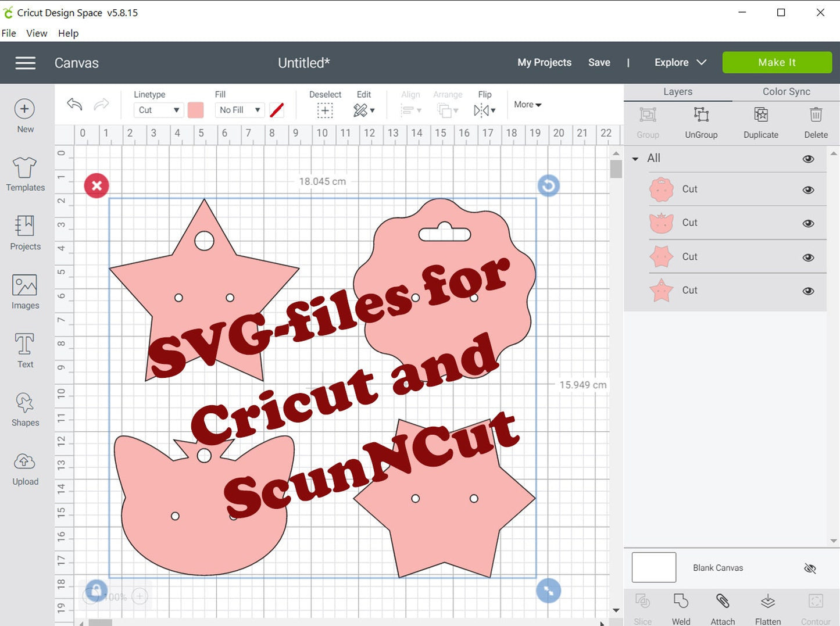Open the Explore machine dropdown
Viewport: 840px width, 626px height.
[680, 62]
